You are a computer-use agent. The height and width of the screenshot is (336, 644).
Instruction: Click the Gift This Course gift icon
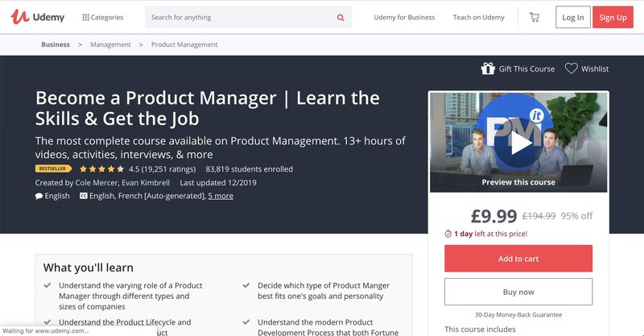click(488, 68)
